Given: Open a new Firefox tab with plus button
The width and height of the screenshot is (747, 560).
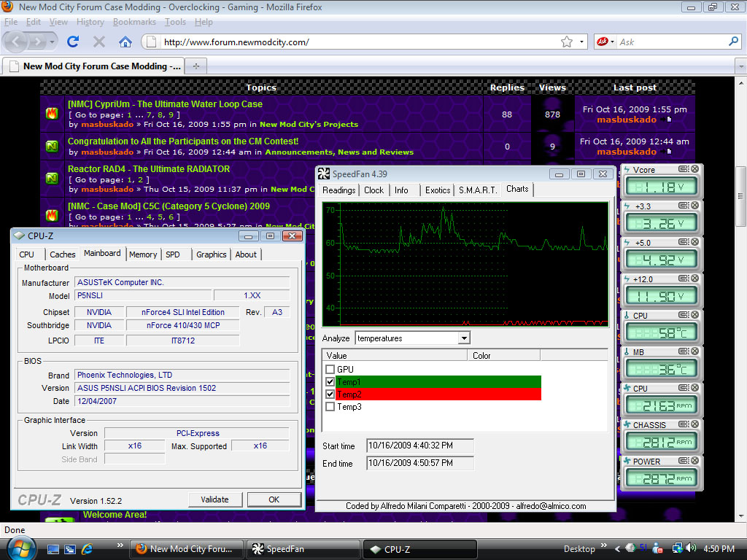Looking at the screenshot, I should pos(196,66).
